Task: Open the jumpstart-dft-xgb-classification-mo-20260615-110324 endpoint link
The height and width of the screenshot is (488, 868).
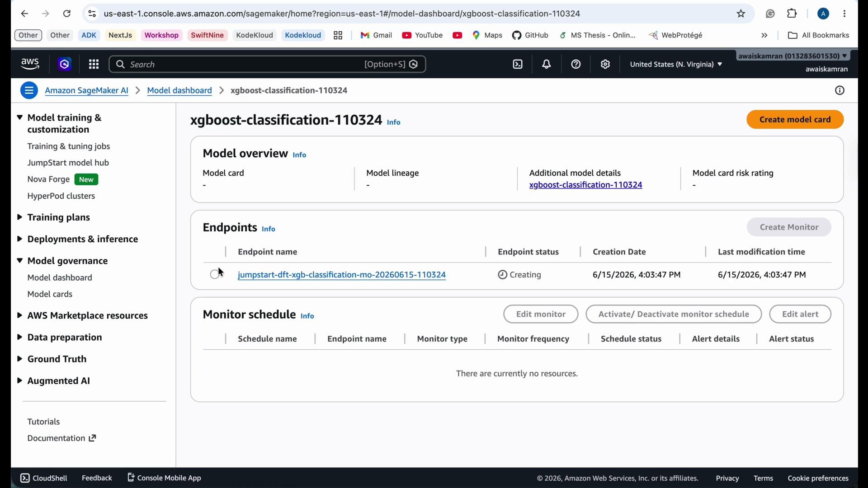Action: (x=342, y=275)
